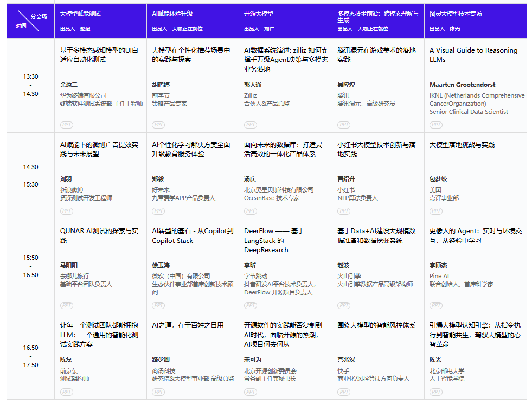Open 更像人的 Agent session title
Viewport: 532px width, 404px height.
[x=476, y=236]
